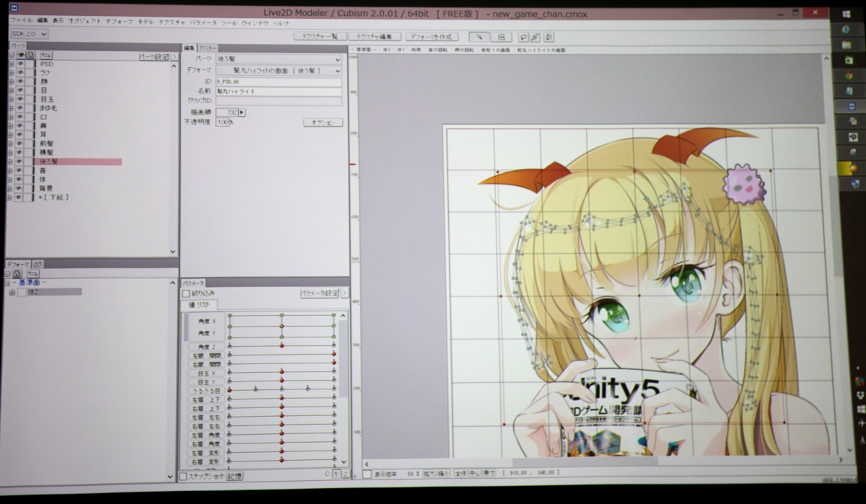
Task: Click the lock icon in parts panel header
Action: [30, 56]
